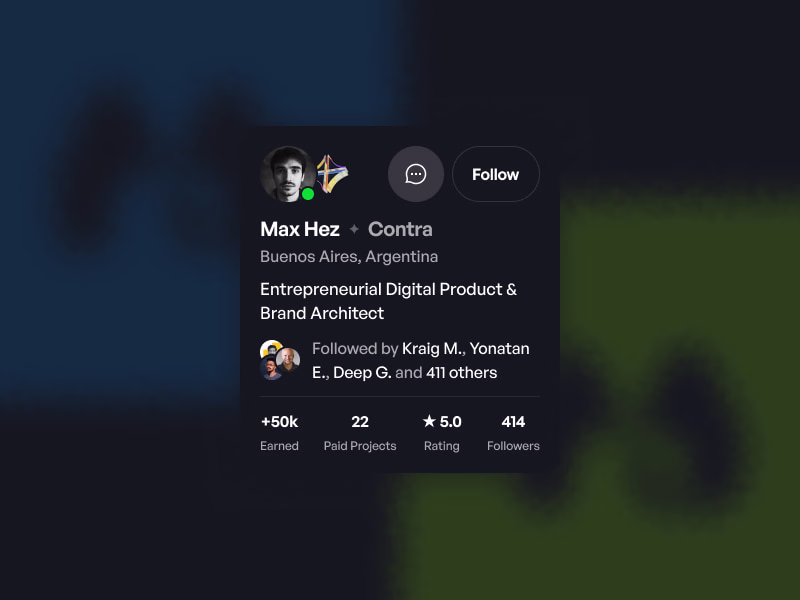Click the green online status dot

pyautogui.click(x=308, y=194)
